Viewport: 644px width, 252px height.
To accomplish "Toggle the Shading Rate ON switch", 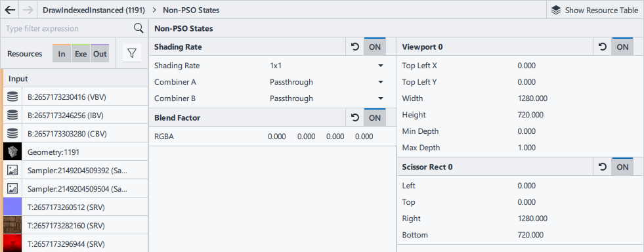I will [375, 47].
